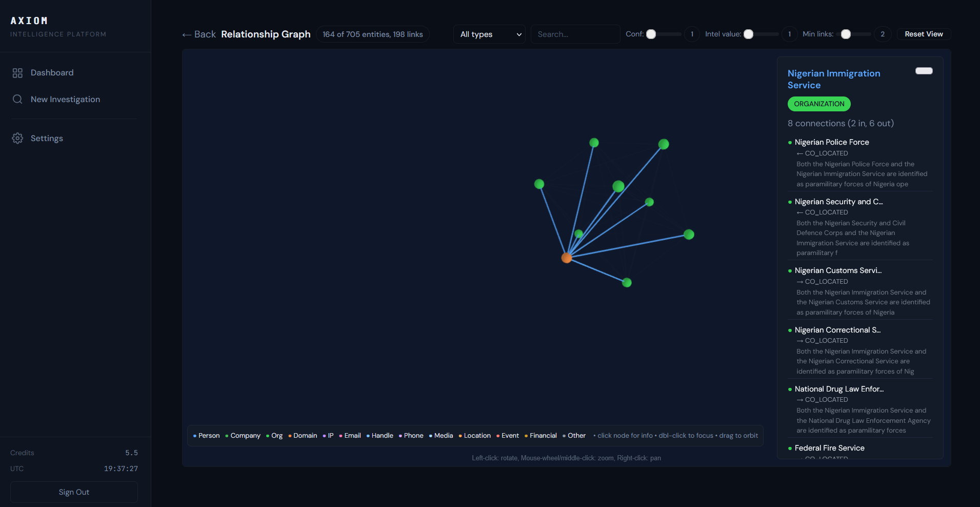980x507 pixels.
Task: Click inside the Search field
Action: [575, 34]
